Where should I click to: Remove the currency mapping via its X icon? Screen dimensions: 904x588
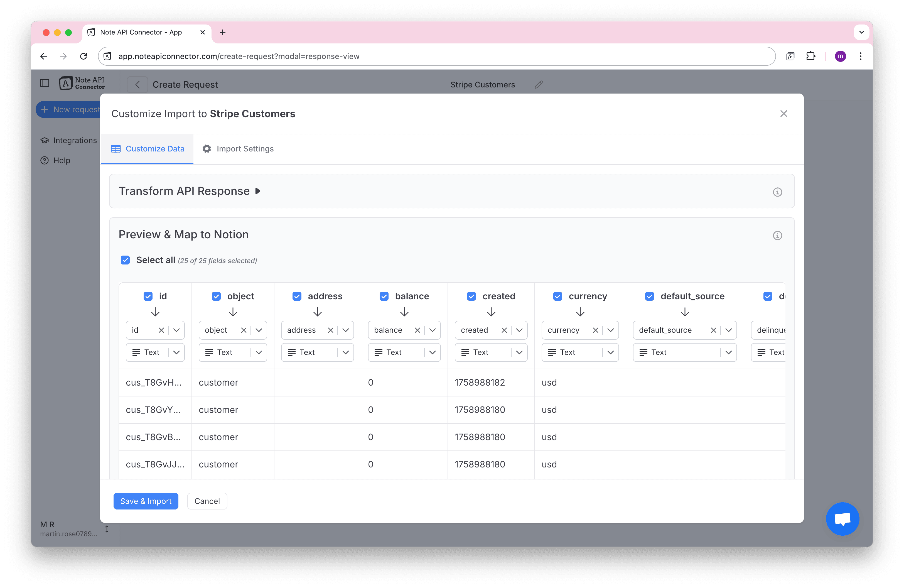coord(595,330)
